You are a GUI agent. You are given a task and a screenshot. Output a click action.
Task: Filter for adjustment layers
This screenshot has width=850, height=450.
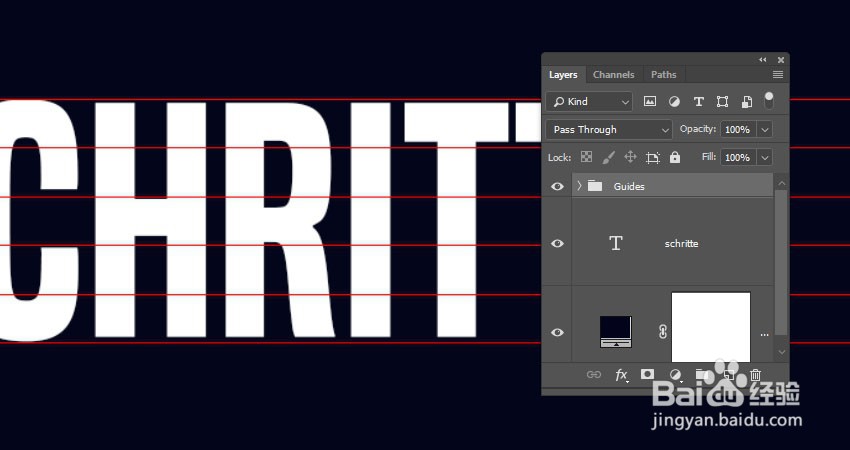click(674, 101)
